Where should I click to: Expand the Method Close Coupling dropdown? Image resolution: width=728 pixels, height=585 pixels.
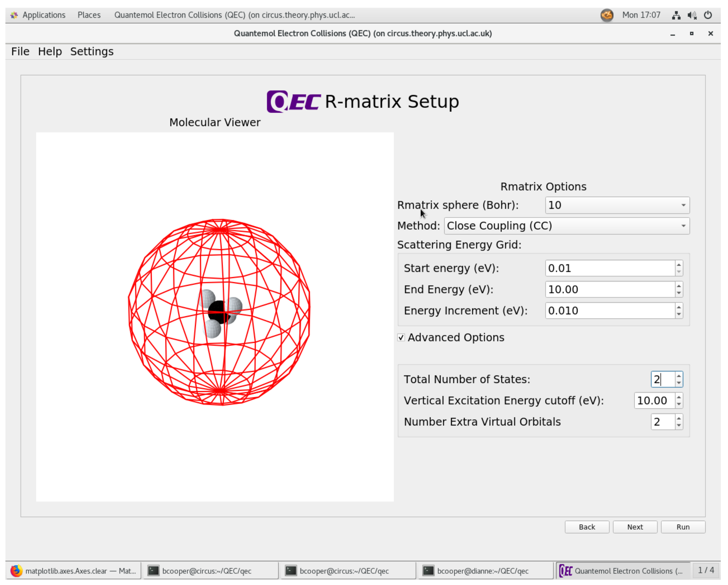point(566,226)
